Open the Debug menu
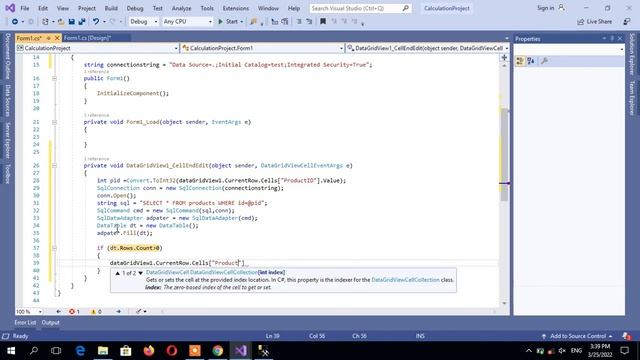This screenshot has height=360, width=640. pos(135,8)
